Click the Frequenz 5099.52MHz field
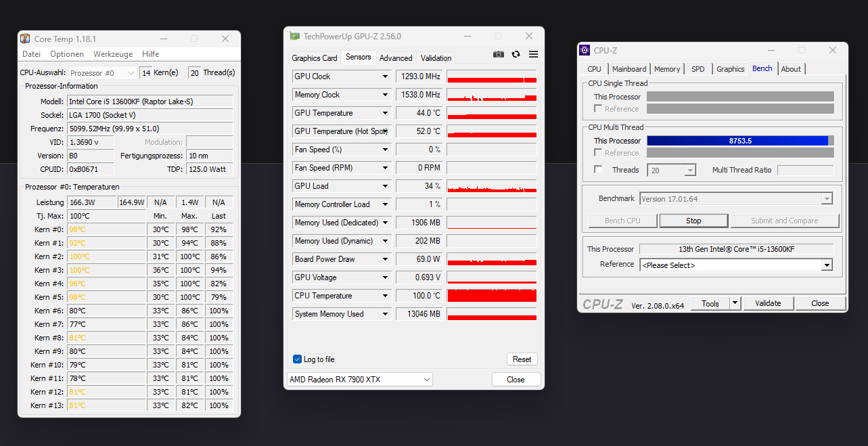This screenshot has height=446, width=868. click(x=150, y=129)
